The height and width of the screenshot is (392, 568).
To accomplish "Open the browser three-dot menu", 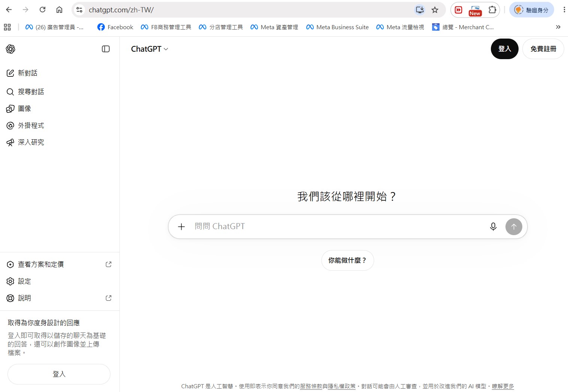I will click(564, 10).
